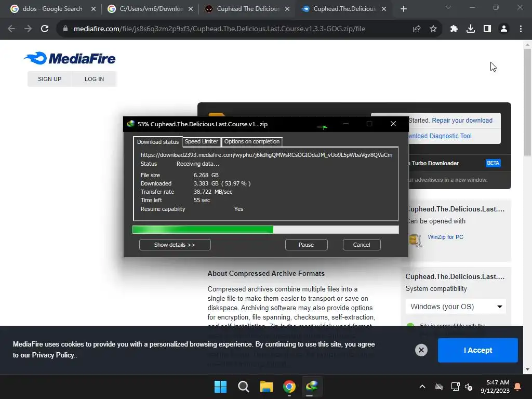Click the WinZip for PC link
This screenshot has width=532, height=399.
(445, 237)
